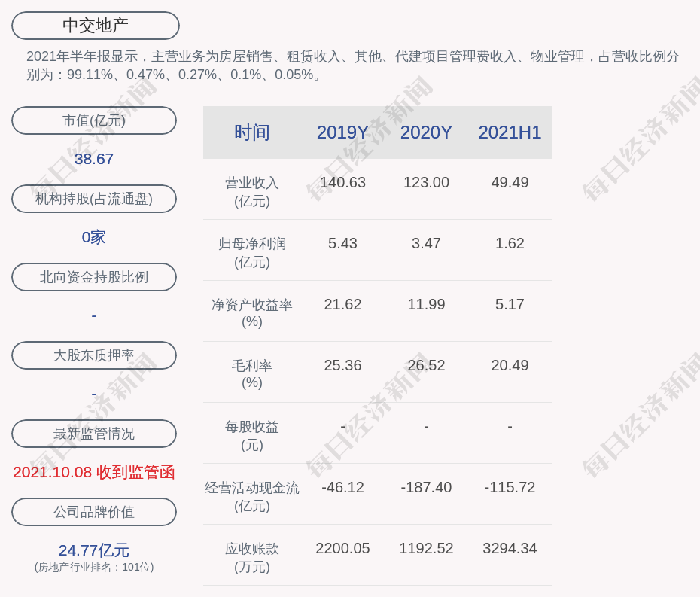This screenshot has height=597, width=700.
Task: Click the red 2021.10.08 收到监管函 notice
Action: [94, 472]
